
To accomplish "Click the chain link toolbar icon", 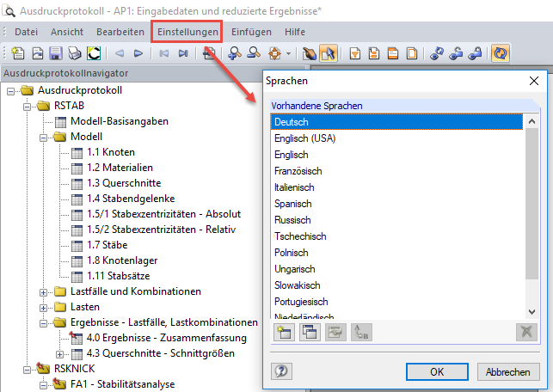I will click(x=437, y=53).
